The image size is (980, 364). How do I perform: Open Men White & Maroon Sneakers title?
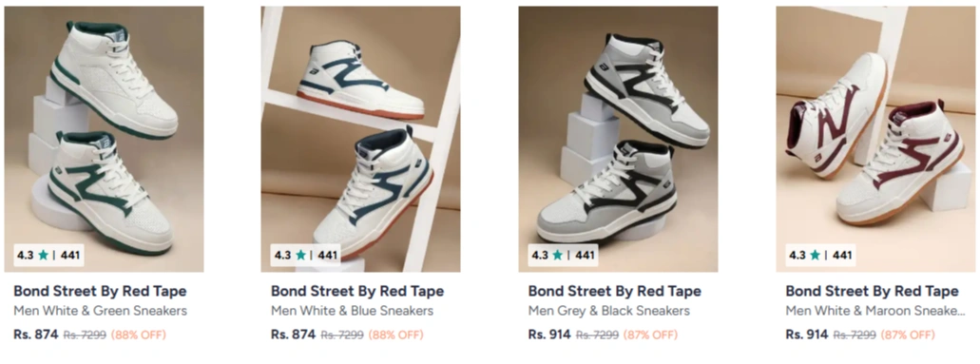[875, 311]
